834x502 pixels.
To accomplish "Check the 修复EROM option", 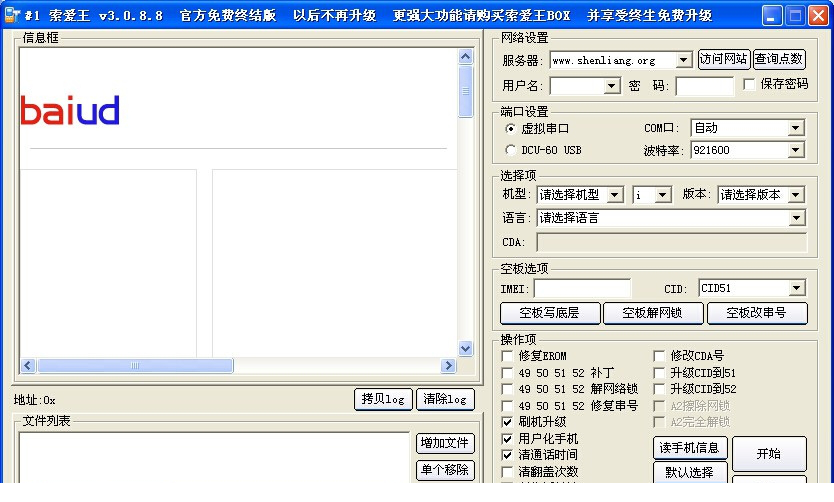I will (x=507, y=356).
